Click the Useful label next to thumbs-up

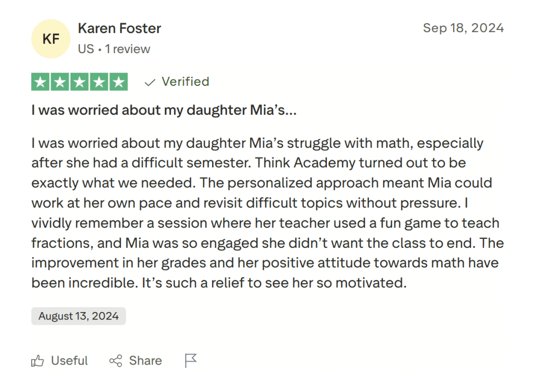(x=69, y=361)
